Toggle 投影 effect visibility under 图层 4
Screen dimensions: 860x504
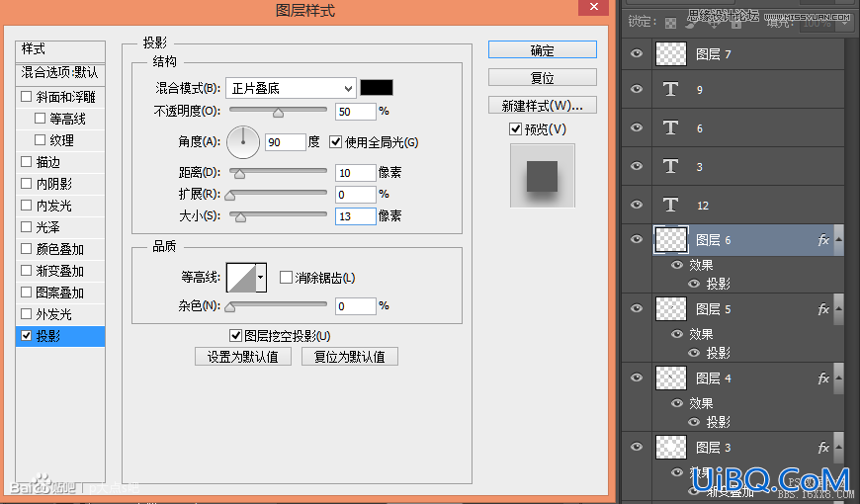click(x=694, y=422)
